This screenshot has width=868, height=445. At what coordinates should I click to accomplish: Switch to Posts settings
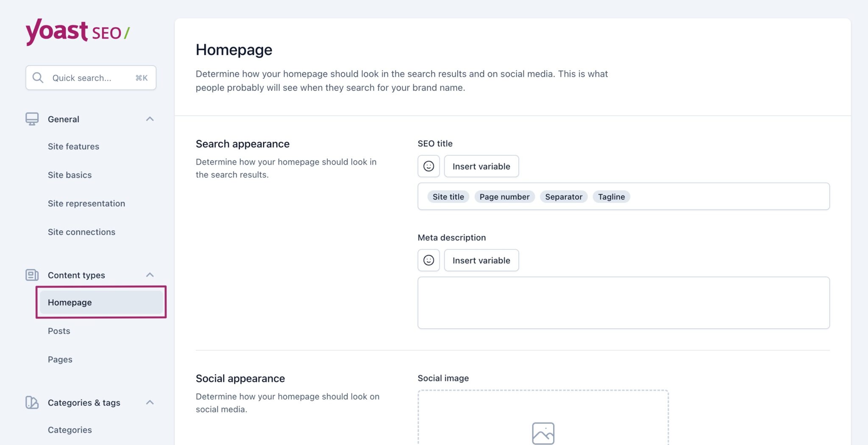pos(59,331)
